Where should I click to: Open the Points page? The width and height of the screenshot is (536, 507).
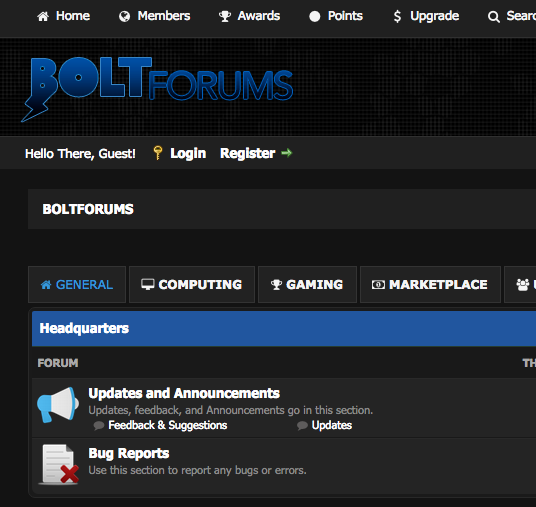345,16
